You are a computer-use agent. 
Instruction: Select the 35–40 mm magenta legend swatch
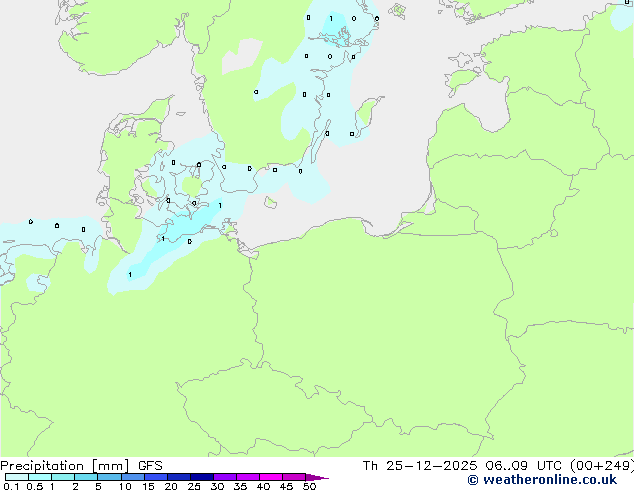(x=248, y=477)
